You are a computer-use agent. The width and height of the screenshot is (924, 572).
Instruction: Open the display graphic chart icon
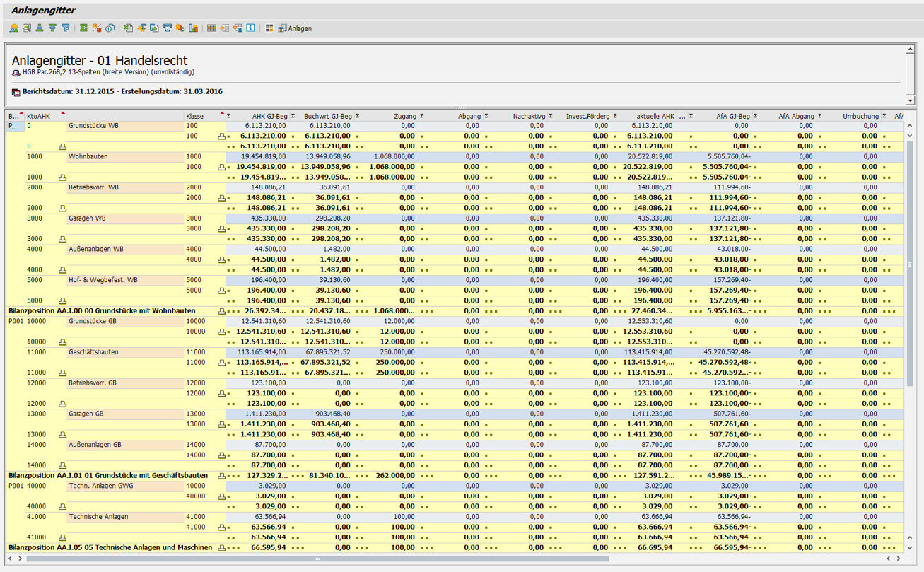click(x=194, y=28)
